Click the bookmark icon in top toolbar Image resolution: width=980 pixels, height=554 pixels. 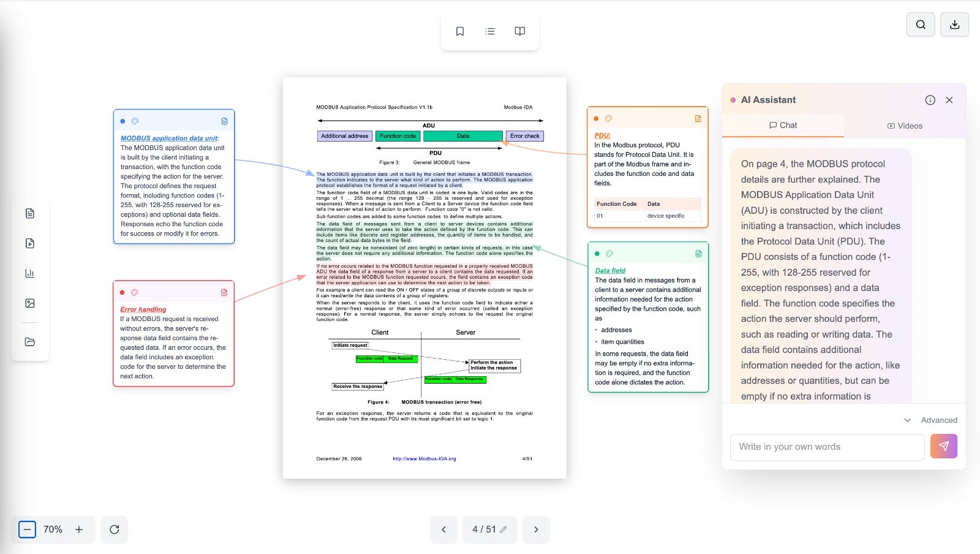tap(460, 31)
